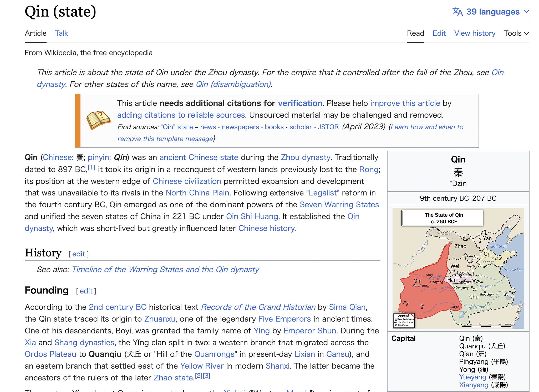Open the Rong link
The image size is (539, 392).
pos(369,169)
